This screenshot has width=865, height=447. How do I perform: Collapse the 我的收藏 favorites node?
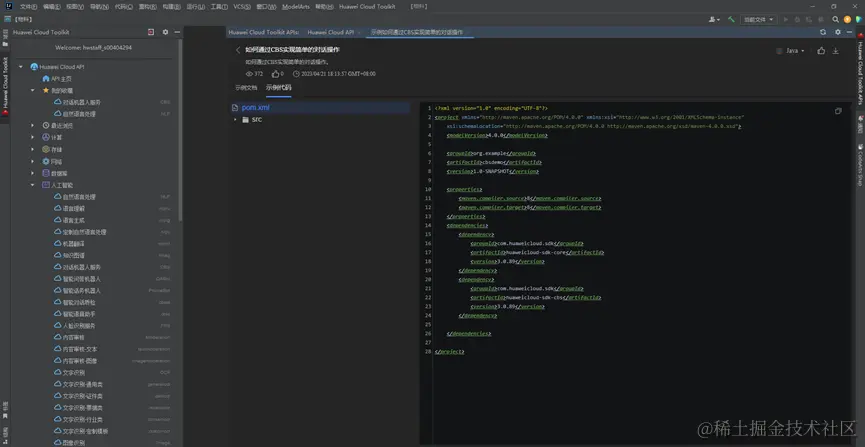click(33, 90)
